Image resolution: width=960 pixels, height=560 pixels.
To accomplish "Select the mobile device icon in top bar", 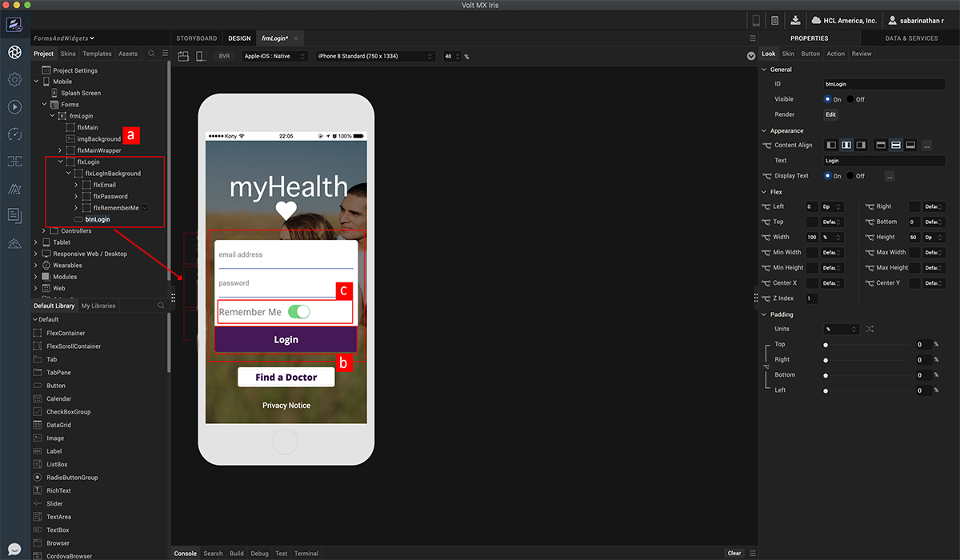I will (755, 20).
